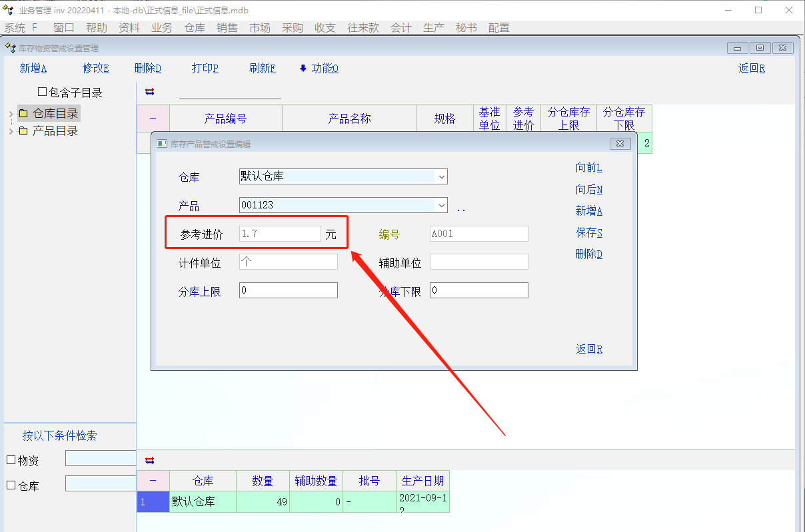Viewport: 805px width, 532px height.
Task: Click the 分库上限 input field
Action: (x=288, y=290)
